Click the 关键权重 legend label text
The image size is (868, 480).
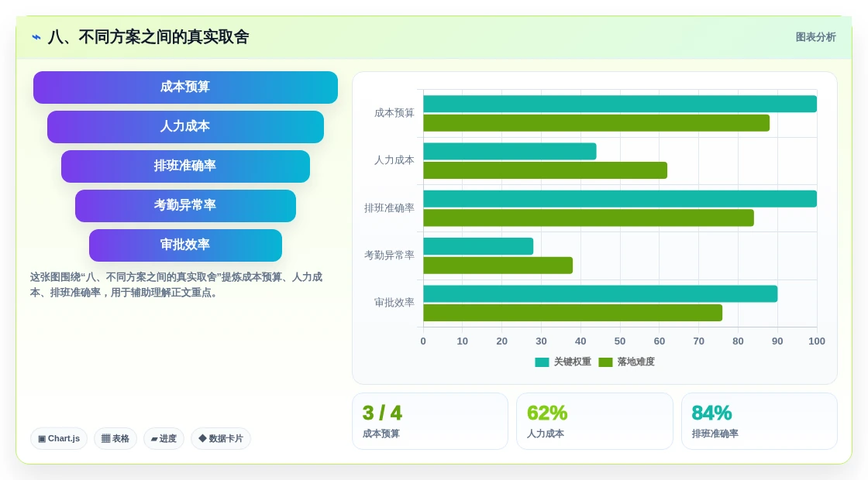tap(573, 362)
